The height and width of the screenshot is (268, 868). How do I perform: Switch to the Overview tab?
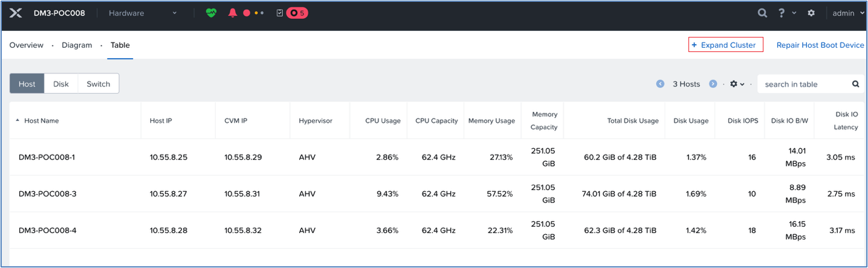[27, 45]
